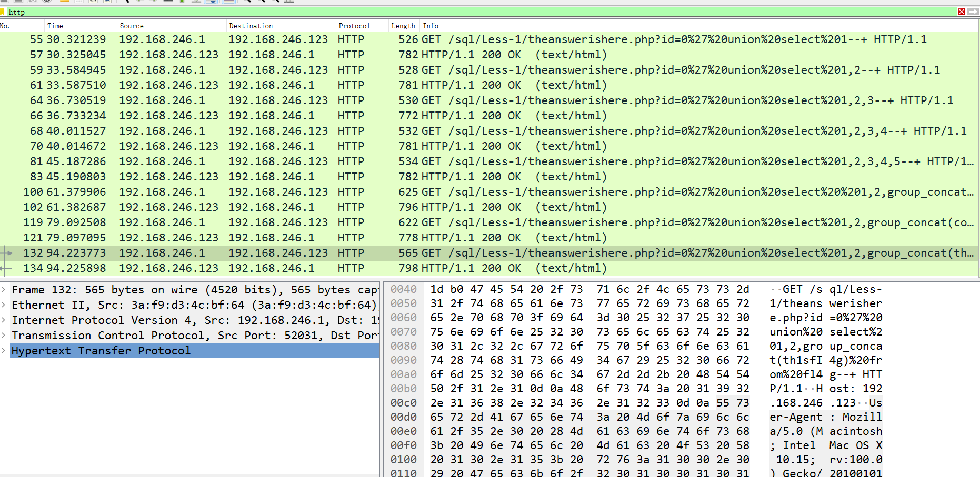
Task: Click into the http display filter field
Action: pyautogui.click(x=482, y=12)
